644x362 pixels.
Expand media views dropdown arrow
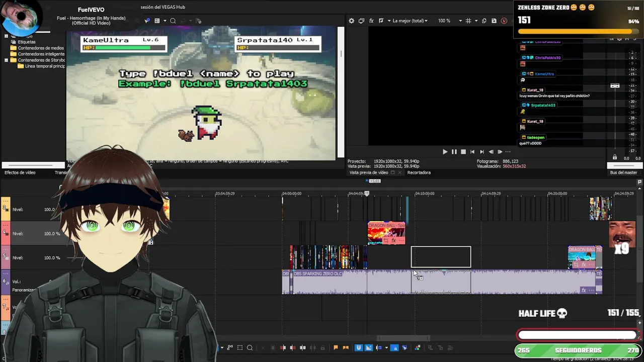coord(165,21)
